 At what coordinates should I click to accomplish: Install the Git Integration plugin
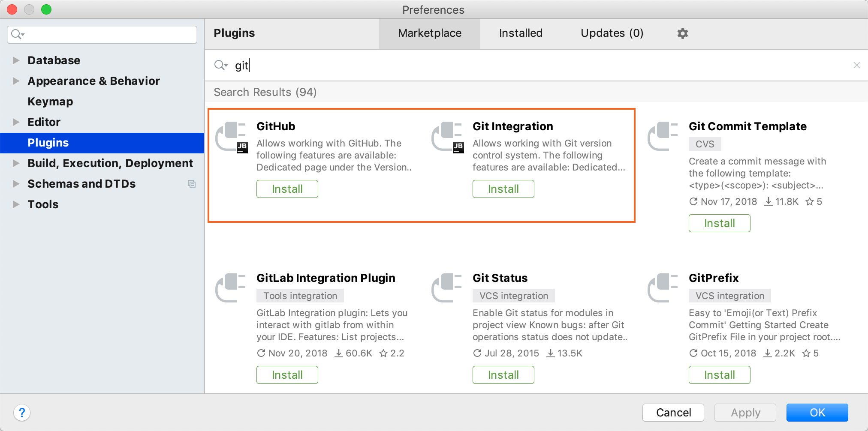point(503,189)
